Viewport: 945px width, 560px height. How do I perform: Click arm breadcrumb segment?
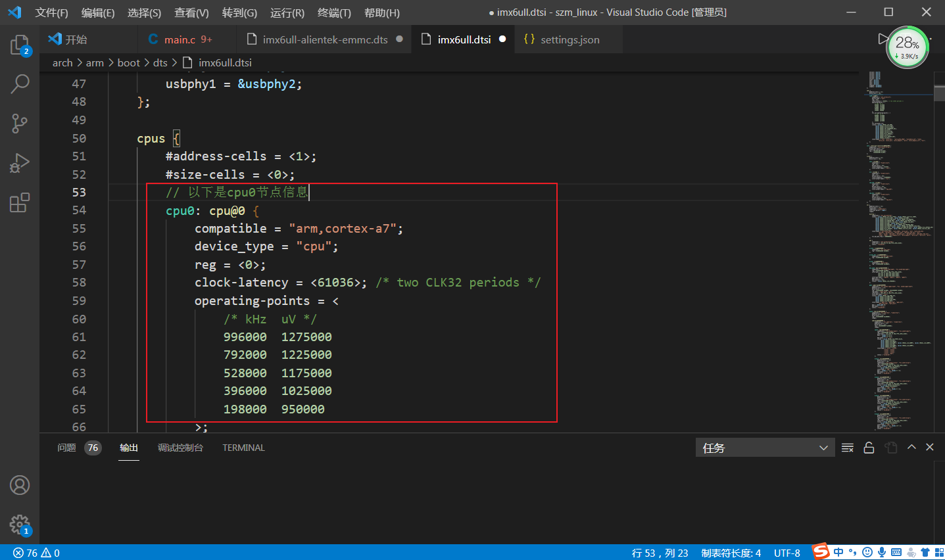[95, 62]
